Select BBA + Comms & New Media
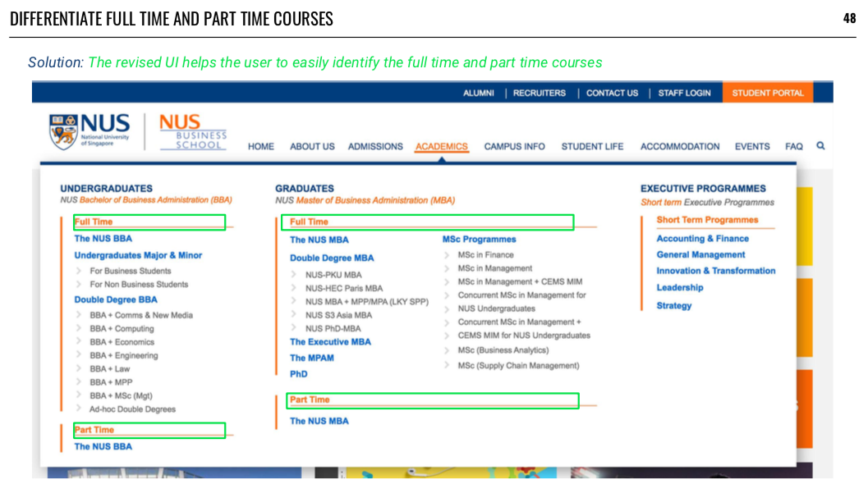Viewport: 868px width, 489px height. point(141,315)
